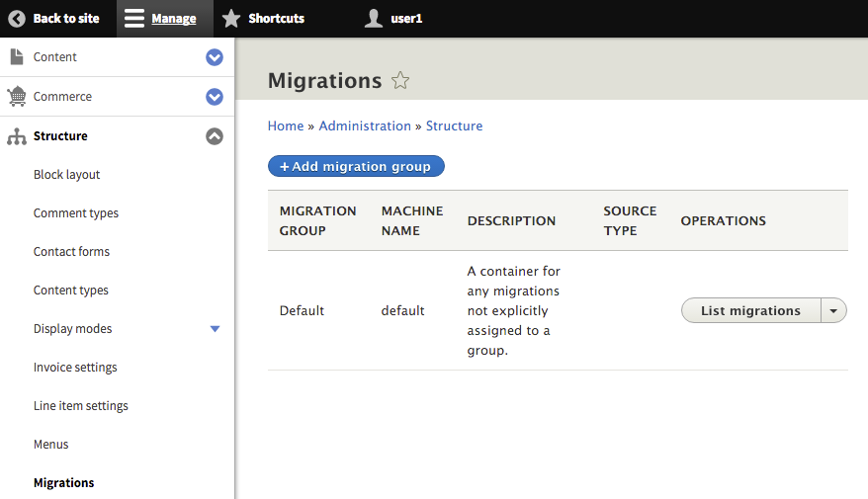Select Content types menu item
This screenshot has width=868, height=499.
71,291
